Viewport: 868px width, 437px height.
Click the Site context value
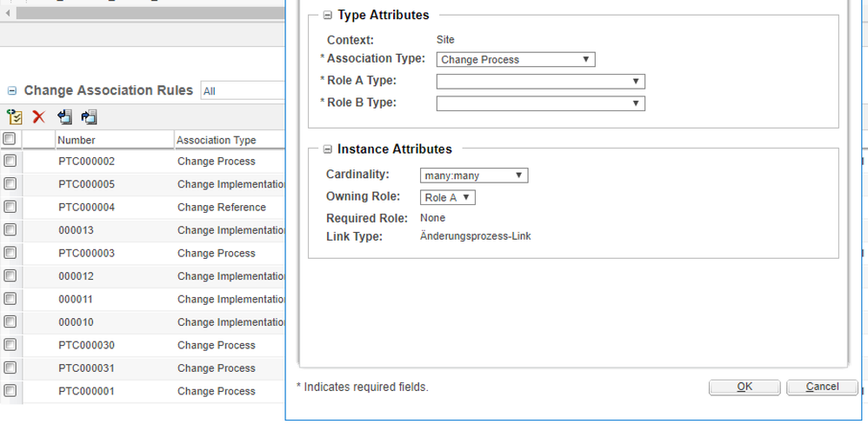point(445,40)
